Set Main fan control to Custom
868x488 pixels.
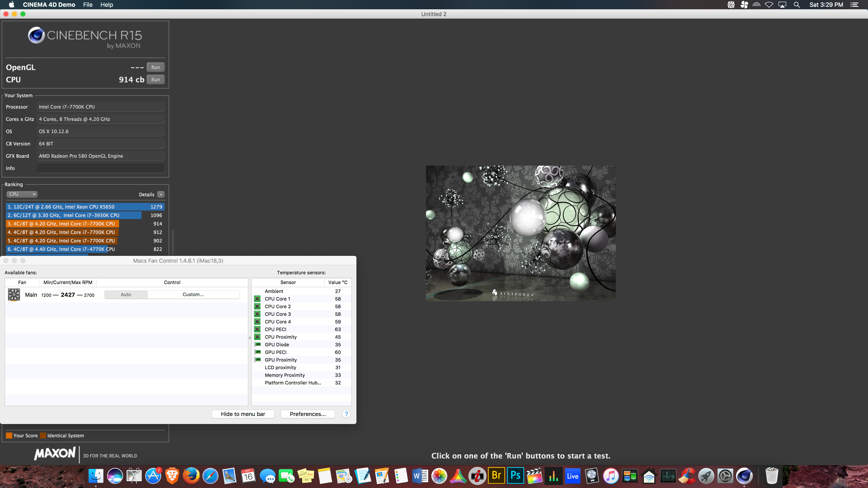click(x=193, y=294)
